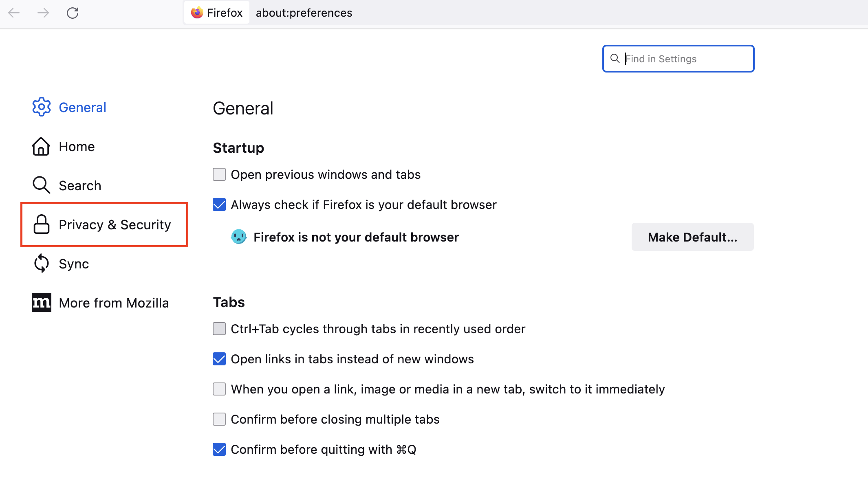Enable Open previous windows and tabs
The image size is (868, 501).
219,174
